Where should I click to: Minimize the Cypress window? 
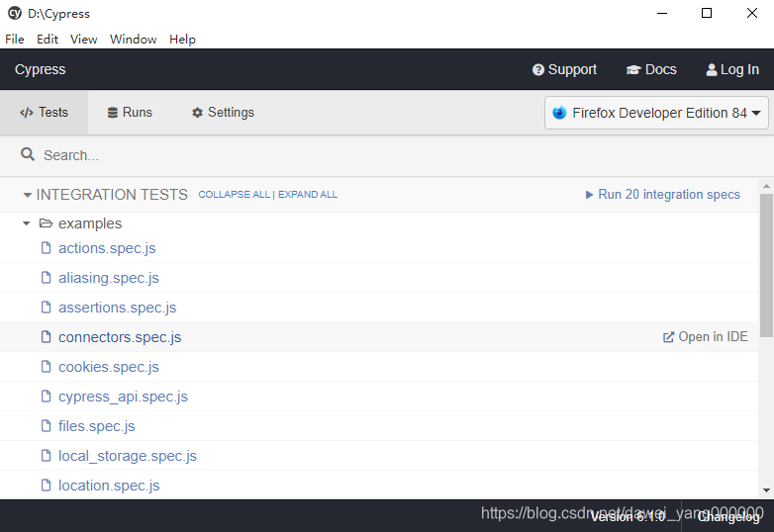[x=662, y=13]
